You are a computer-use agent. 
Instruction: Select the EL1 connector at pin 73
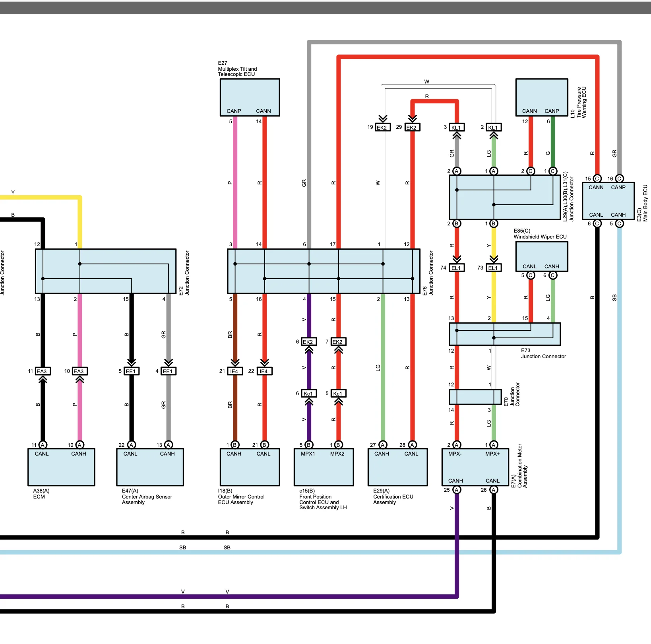(493, 268)
